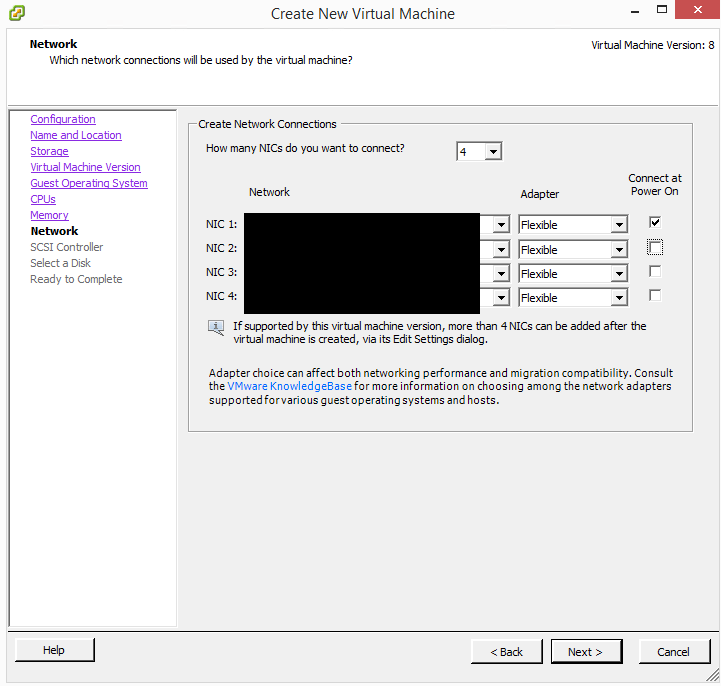
Task: Open the NIC 2 network dropdown
Action: (501, 250)
